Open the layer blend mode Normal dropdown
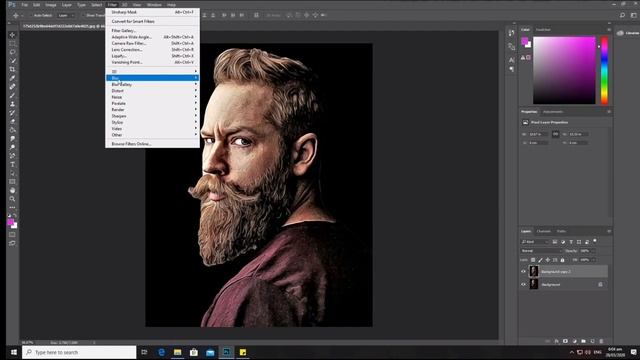 click(x=541, y=251)
